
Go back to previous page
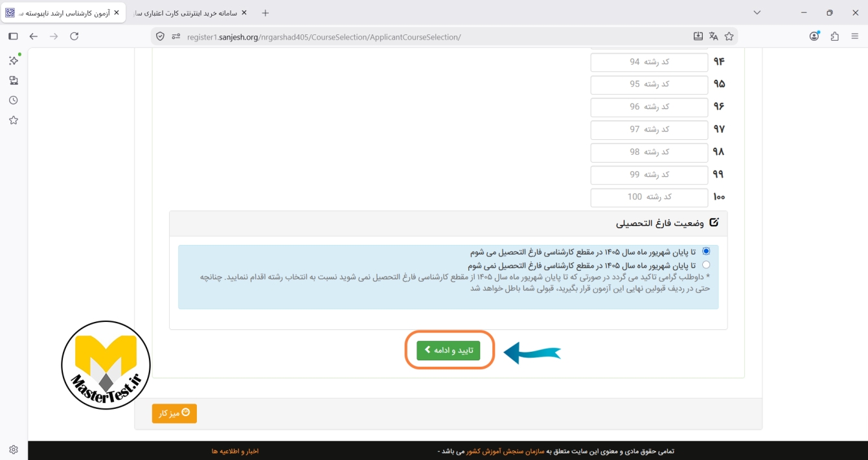34,36
